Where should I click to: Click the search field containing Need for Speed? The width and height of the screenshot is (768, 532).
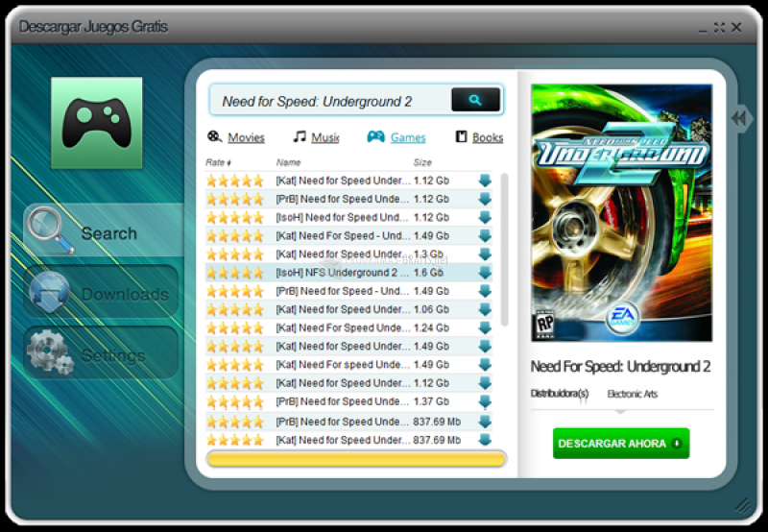tap(330, 101)
